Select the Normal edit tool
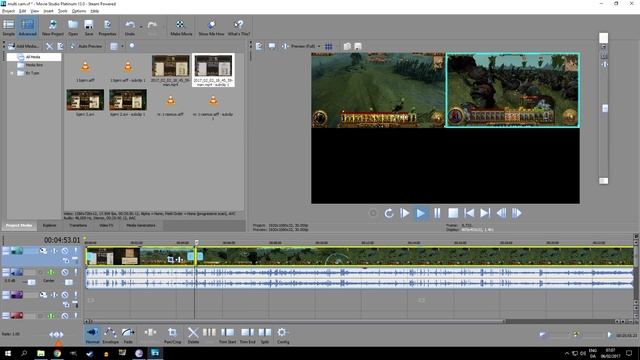Image resolution: width=640 pixels, height=360 pixels. tap(93, 335)
